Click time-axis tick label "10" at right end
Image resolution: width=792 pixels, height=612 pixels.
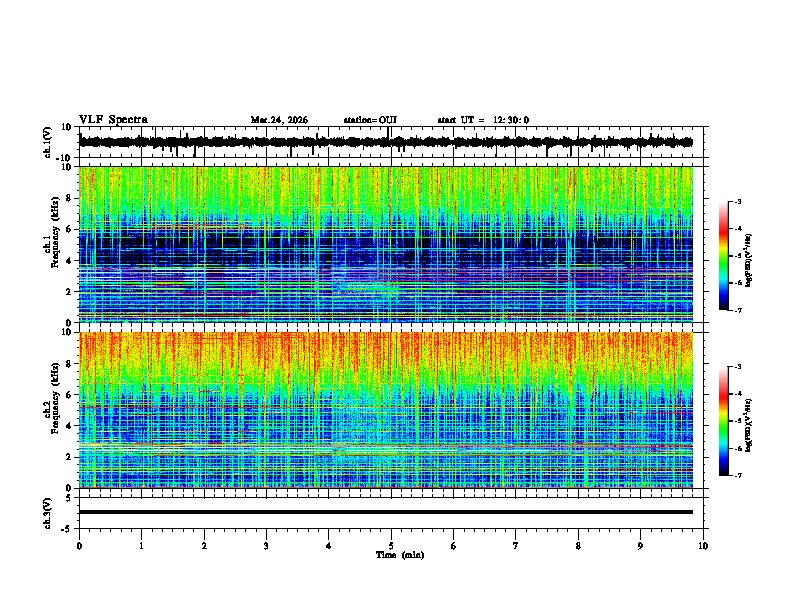coord(703,546)
